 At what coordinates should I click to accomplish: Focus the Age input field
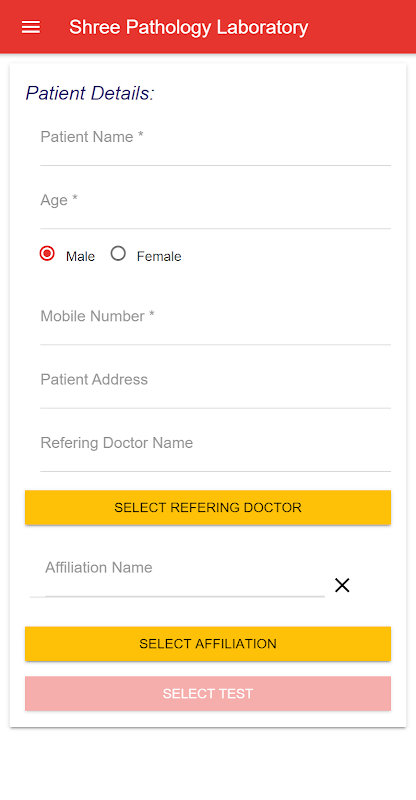pos(215,208)
